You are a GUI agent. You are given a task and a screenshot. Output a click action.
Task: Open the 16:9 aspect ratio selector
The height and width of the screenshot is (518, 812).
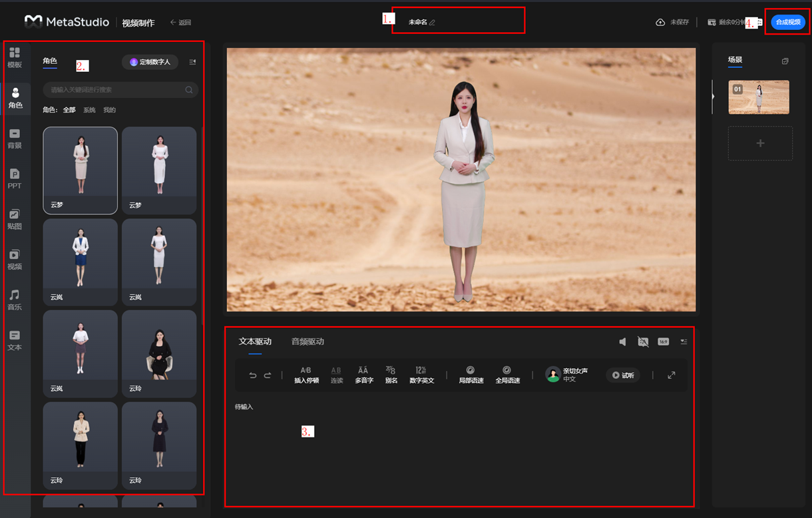663,342
